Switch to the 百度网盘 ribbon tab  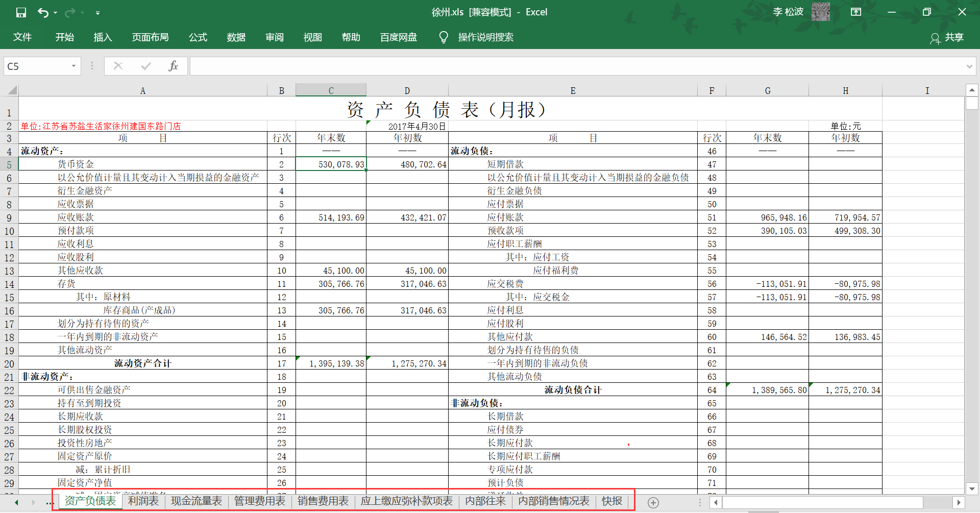[399, 37]
